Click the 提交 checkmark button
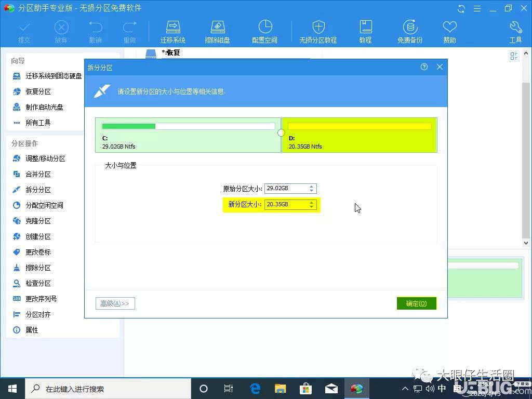This screenshot has height=399, width=532. 24,32
